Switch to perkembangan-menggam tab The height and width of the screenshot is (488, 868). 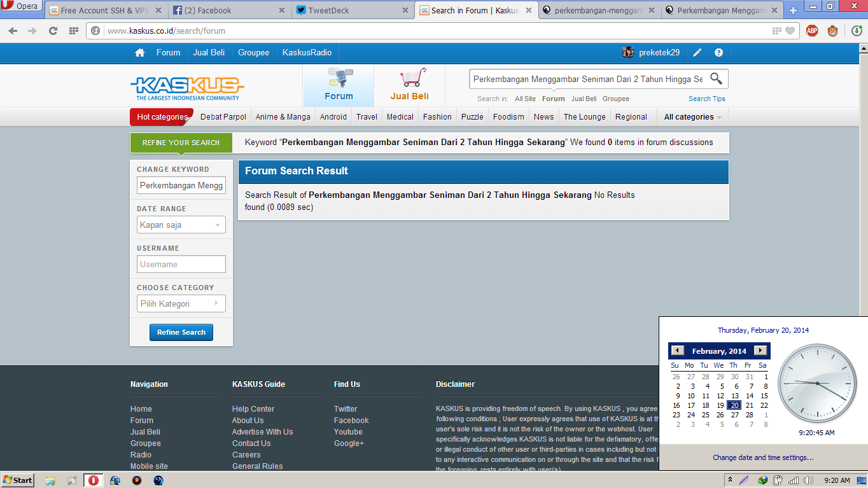[x=598, y=10]
